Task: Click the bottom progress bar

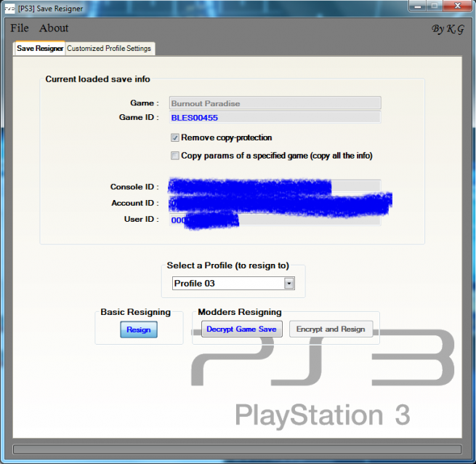Action: [237, 449]
